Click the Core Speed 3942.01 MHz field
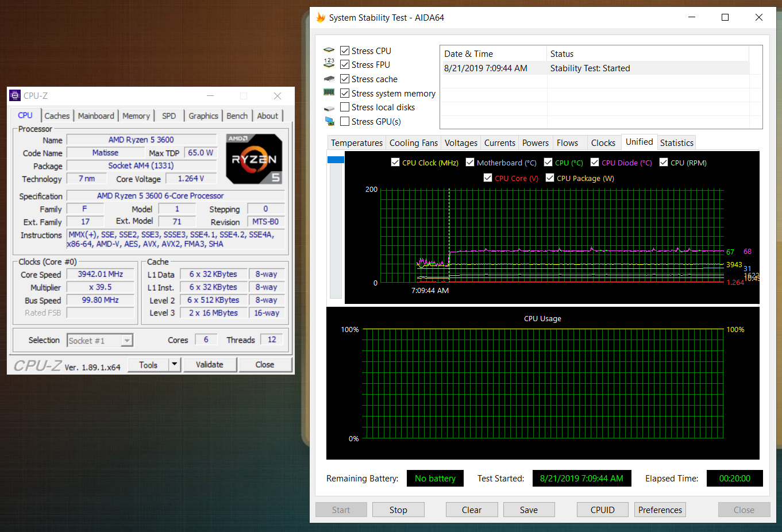The height and width of the screenshot is (532, 782). [101, 274]
